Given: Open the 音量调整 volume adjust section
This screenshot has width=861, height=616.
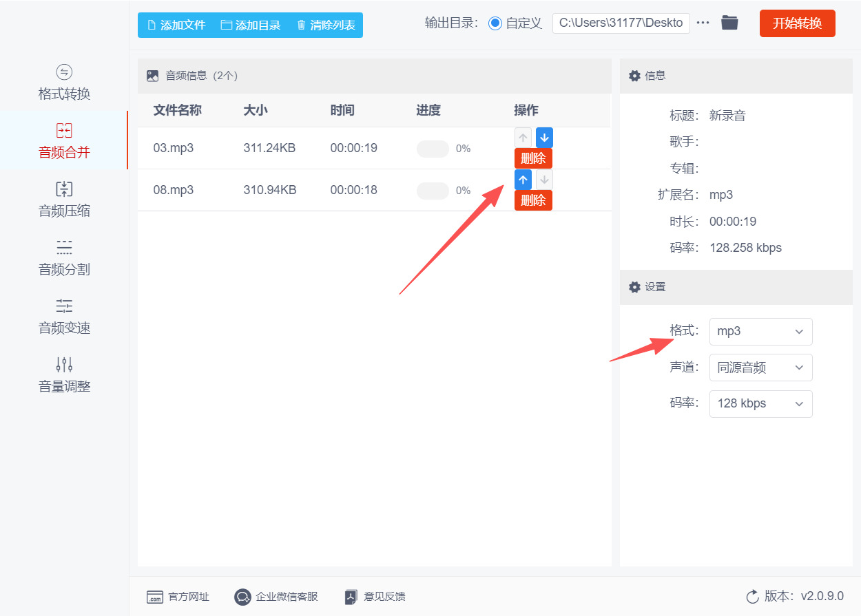Looking at the screenshot, I should pyautogui.click(x=64, y=375).
